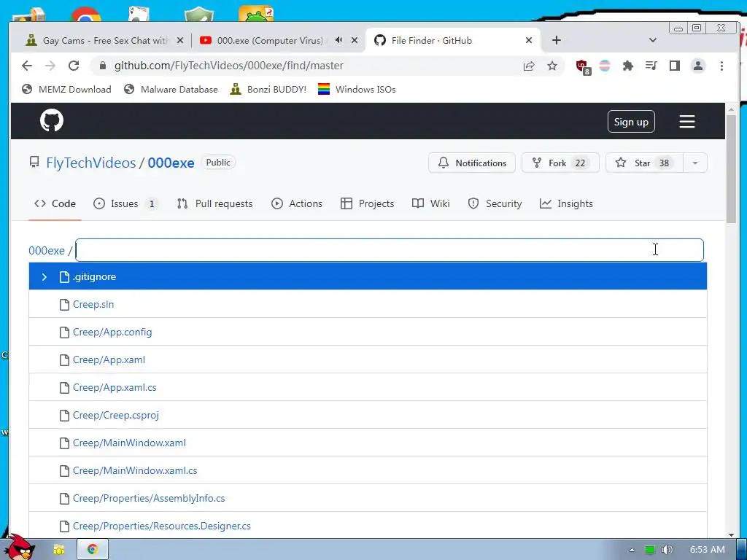Click the Notifications button
This screenshot has height=560, width=747.
tap(472, 163)
